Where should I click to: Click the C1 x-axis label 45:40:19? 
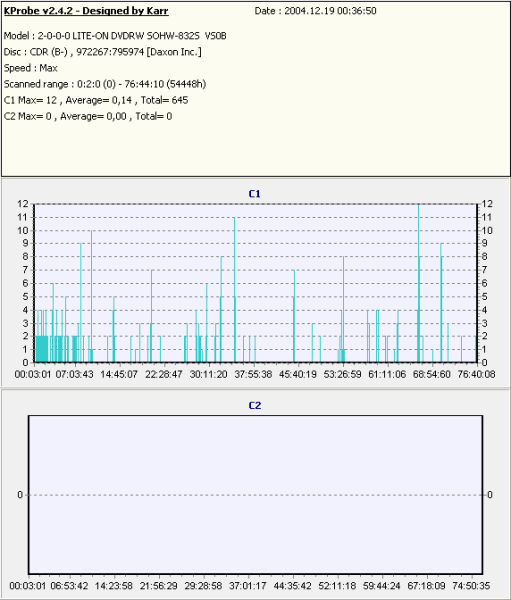298,374
